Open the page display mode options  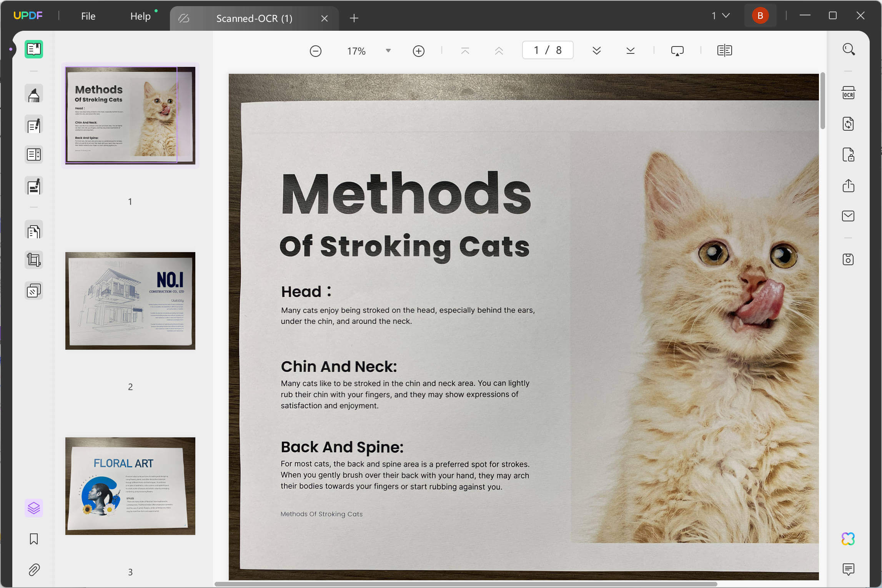click(724, 51)
